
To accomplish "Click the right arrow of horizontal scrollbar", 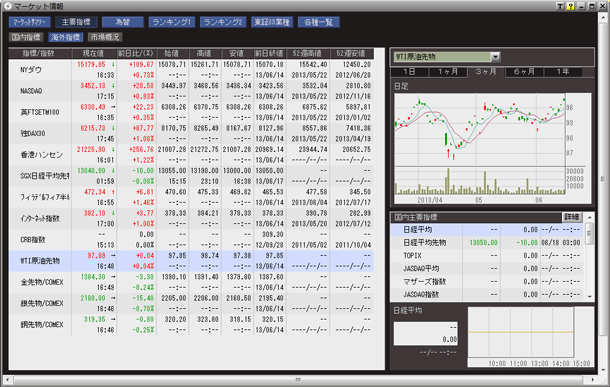I will (x=592, y=380).
